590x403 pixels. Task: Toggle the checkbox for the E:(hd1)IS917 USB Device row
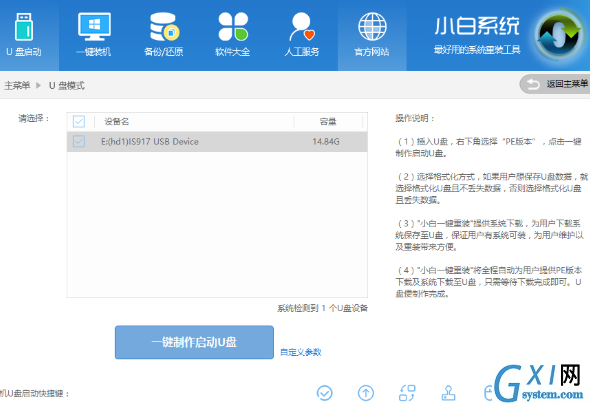tap(79, 141)
